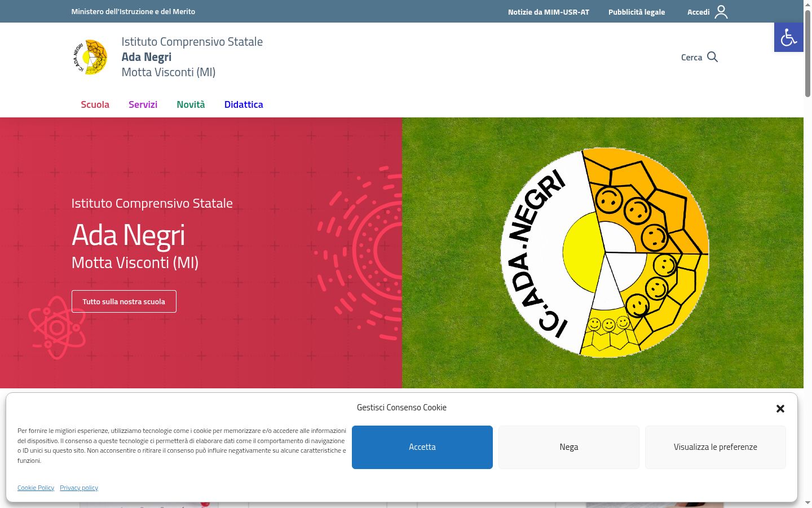Click the large IC Ada Negri logo image
The image size is (812, 508).
(x=604, y=253)
